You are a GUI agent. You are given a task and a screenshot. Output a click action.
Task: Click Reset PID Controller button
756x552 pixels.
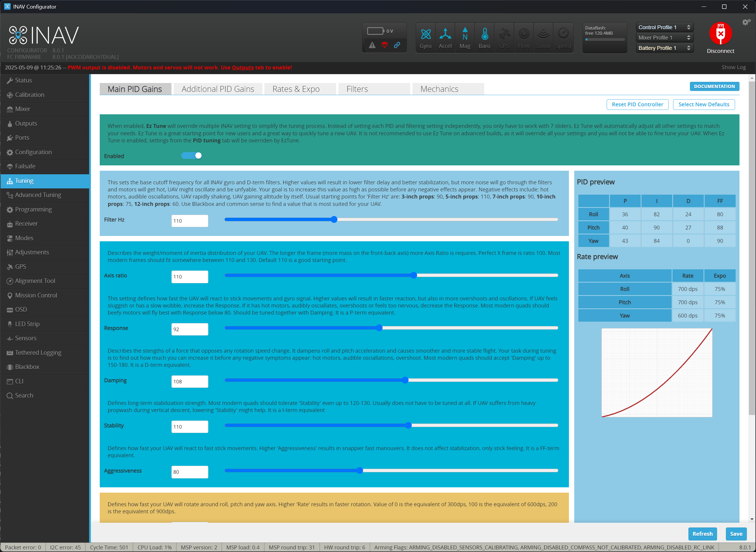point(637,105)
